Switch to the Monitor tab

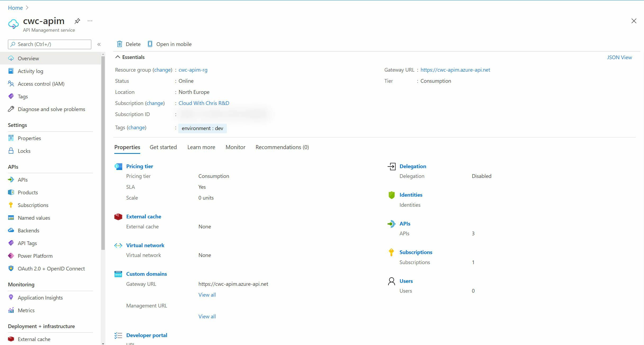pos(235,147)
